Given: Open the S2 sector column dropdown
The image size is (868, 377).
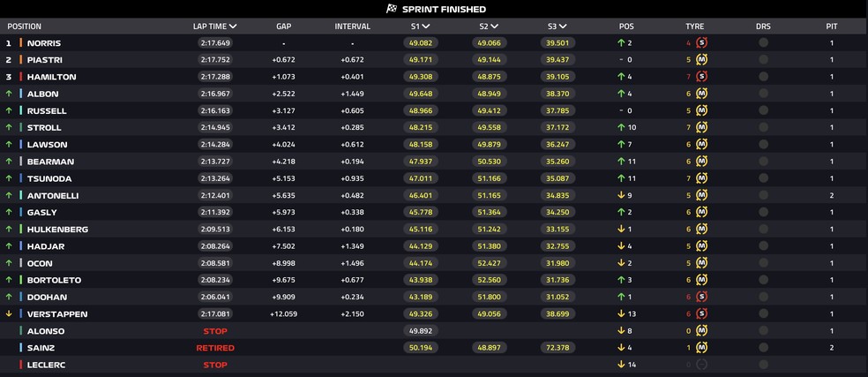Looking at the screenshot, I should (494, 26).
